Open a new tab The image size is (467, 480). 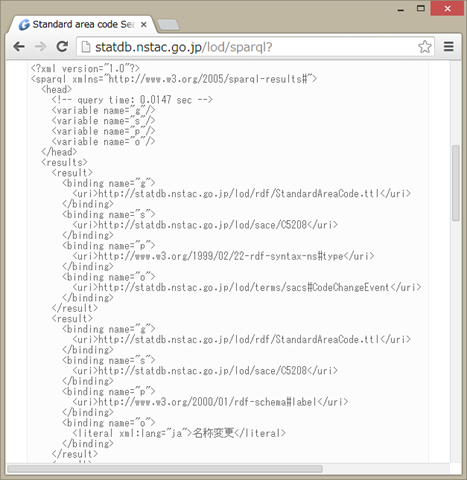click(x=168, y=25)
